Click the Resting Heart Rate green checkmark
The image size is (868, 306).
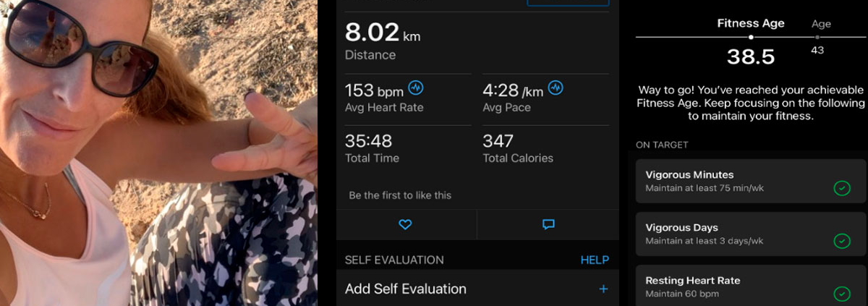tap(842, 294)
